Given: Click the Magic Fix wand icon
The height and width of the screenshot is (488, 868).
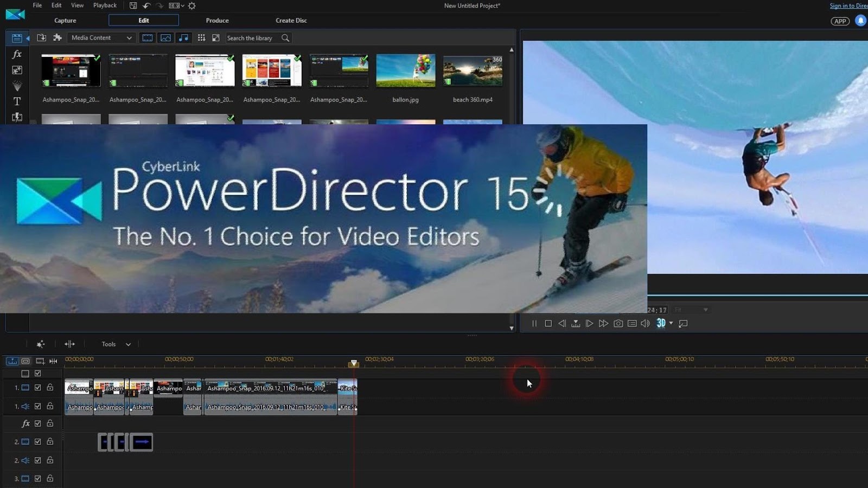Looking at the screenshot, I should [x=40, y=344].
